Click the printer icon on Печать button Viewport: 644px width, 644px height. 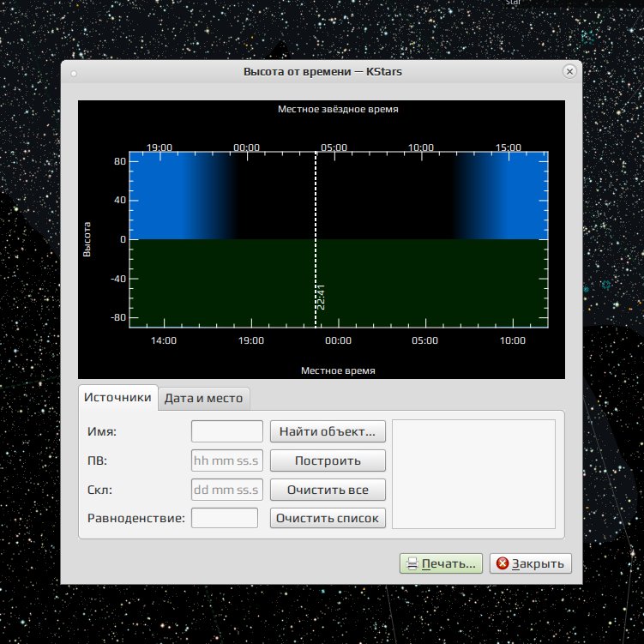pos(412,563)
